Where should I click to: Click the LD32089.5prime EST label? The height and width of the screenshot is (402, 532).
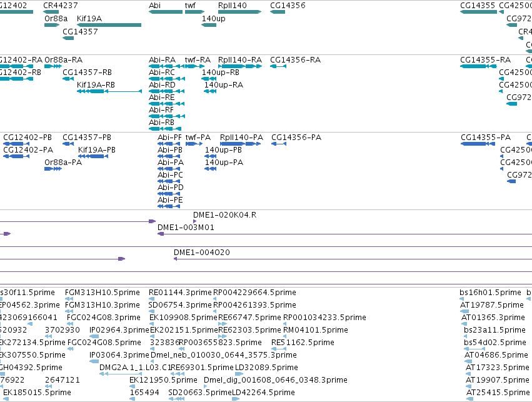click(x=266, y=368)
